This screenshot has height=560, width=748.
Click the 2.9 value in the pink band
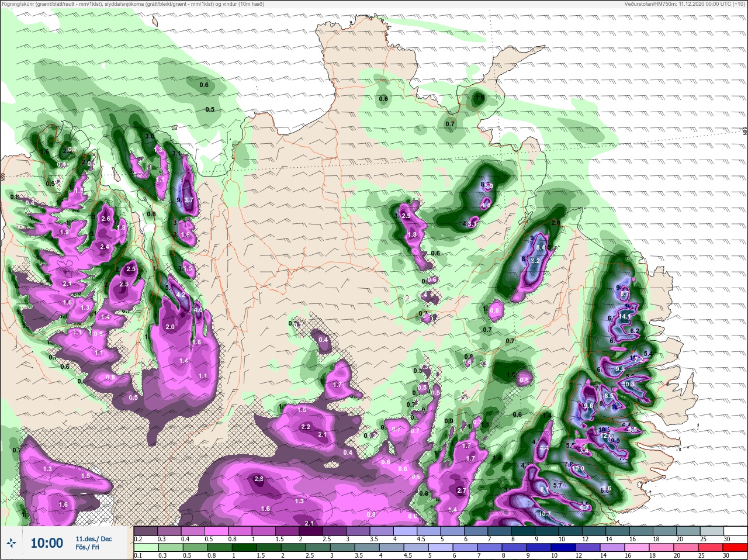tap(406, 216)
